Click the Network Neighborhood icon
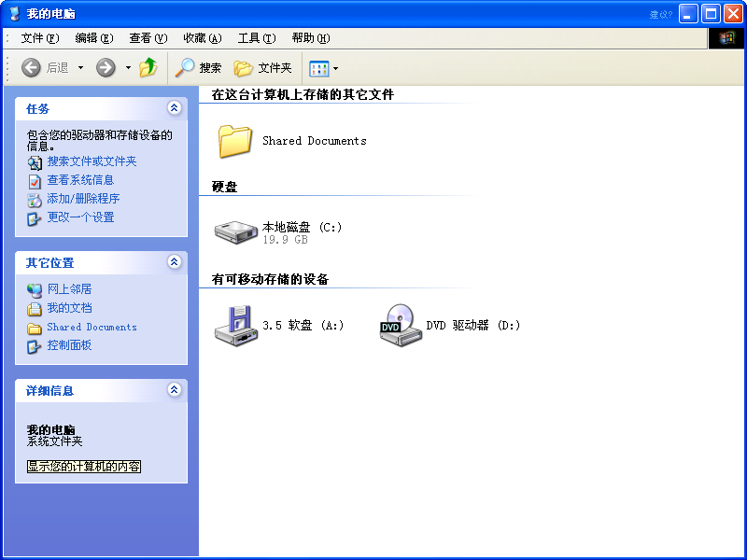The width and height of the screenshot is (747, 560). 35,290
